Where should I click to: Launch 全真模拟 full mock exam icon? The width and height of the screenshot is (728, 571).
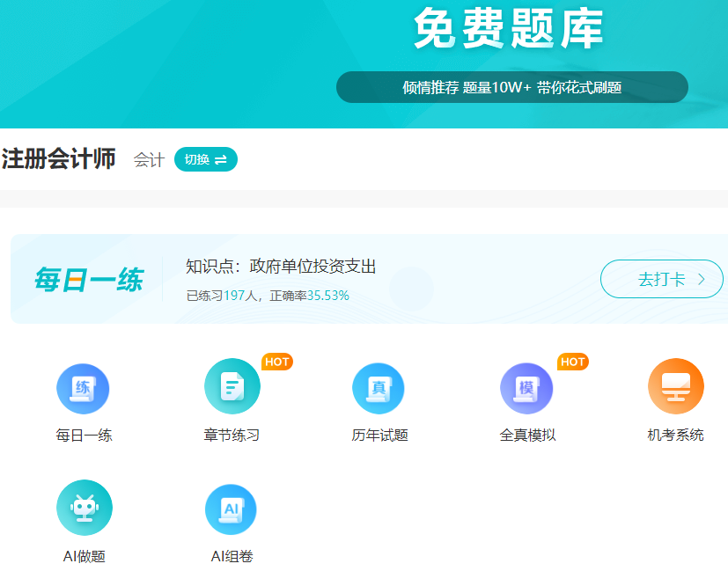(x=526, y=386)
